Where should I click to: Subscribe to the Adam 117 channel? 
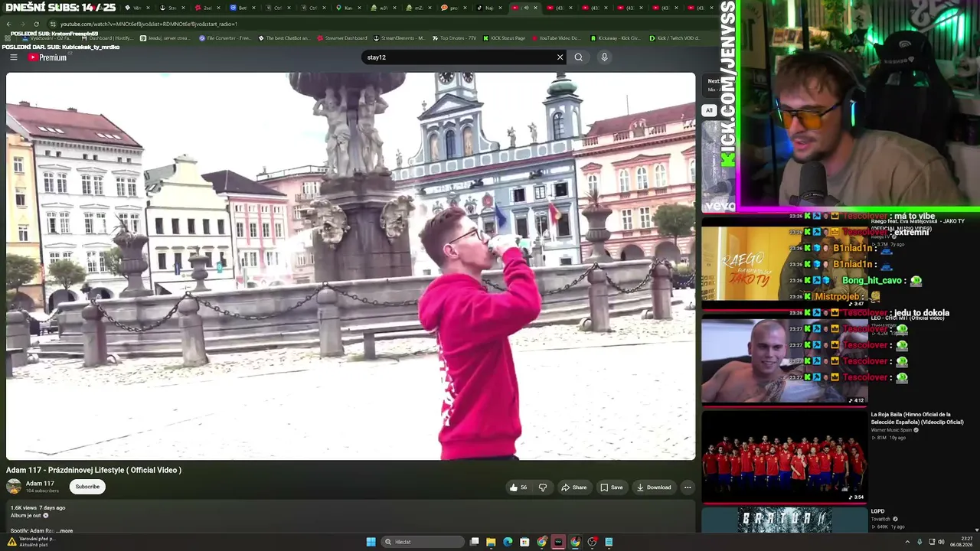[x=87, y=487]
